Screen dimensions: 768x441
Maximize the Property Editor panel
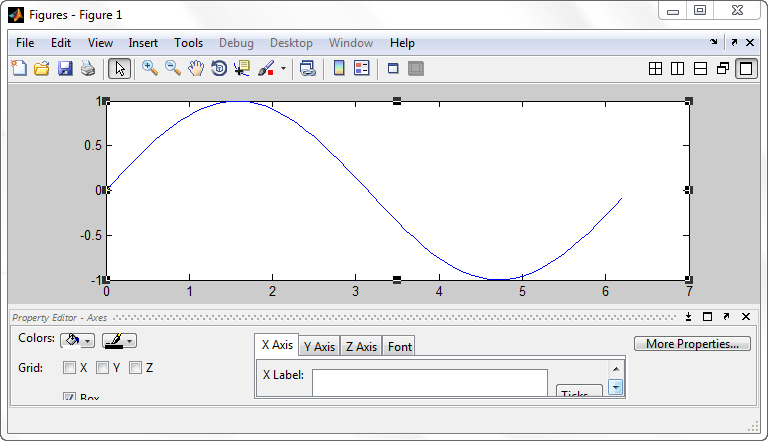[x=707, y=317]
